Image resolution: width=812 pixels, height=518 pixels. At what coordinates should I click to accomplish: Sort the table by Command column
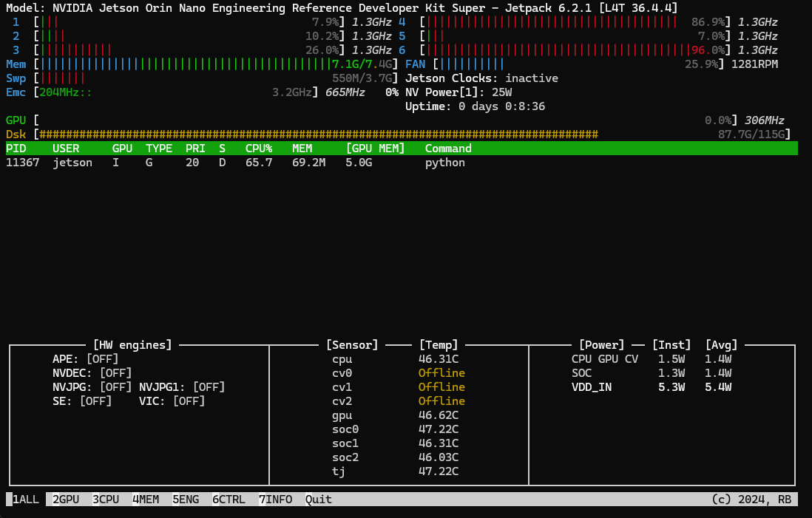pyautogui.click(x=447, y=149)
